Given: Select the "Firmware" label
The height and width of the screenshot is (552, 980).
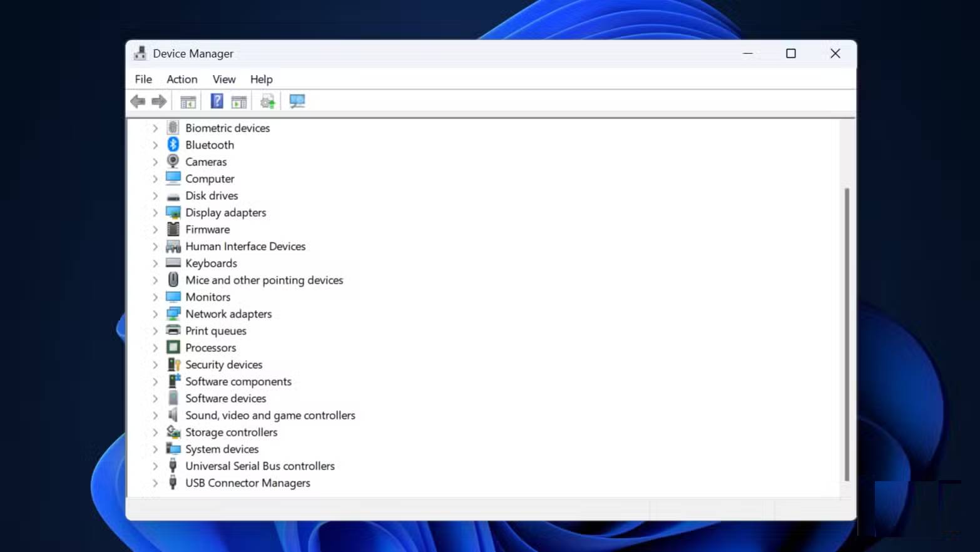Looking at the screenshot, I should [208, 230].
